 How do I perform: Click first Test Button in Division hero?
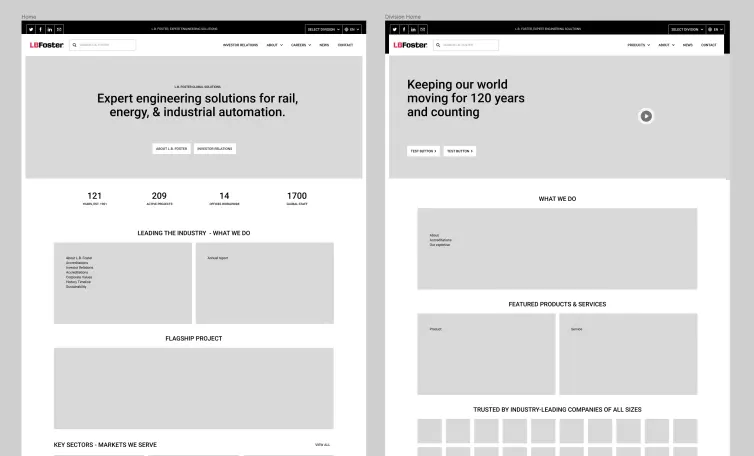tap(423, 151)
